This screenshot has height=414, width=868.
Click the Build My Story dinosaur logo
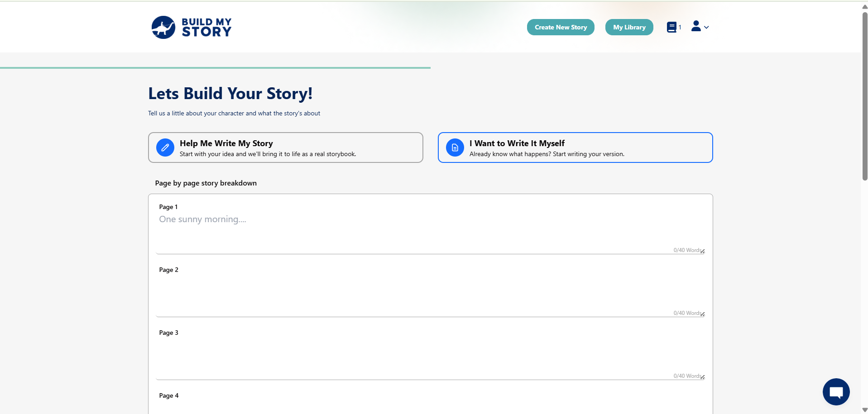click(x=163, y=28)
